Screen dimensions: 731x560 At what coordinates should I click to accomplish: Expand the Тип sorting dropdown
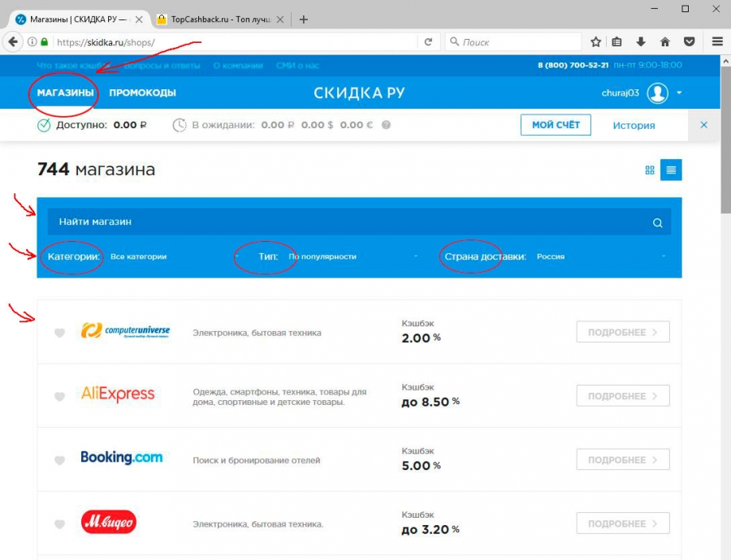coord(353,256)
